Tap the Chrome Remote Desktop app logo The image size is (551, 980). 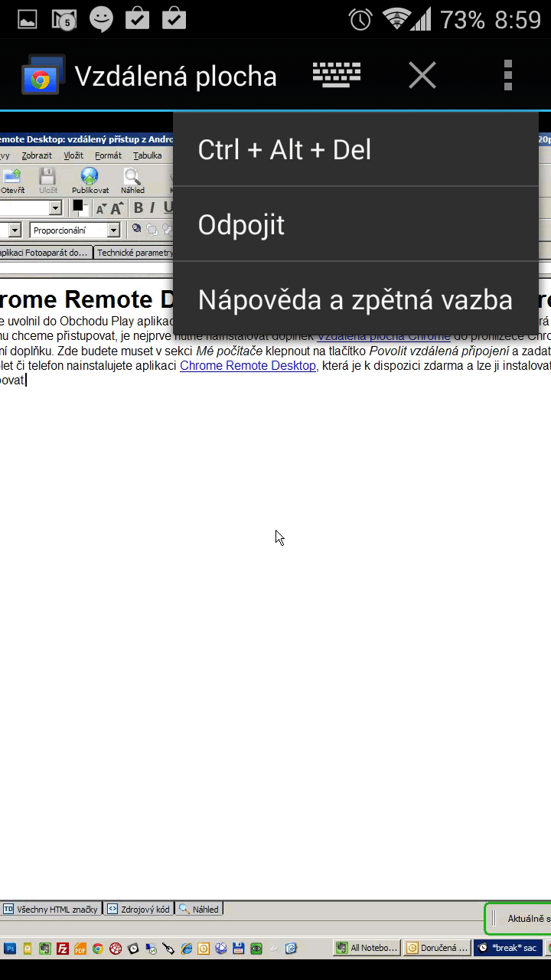click(42, 75)
